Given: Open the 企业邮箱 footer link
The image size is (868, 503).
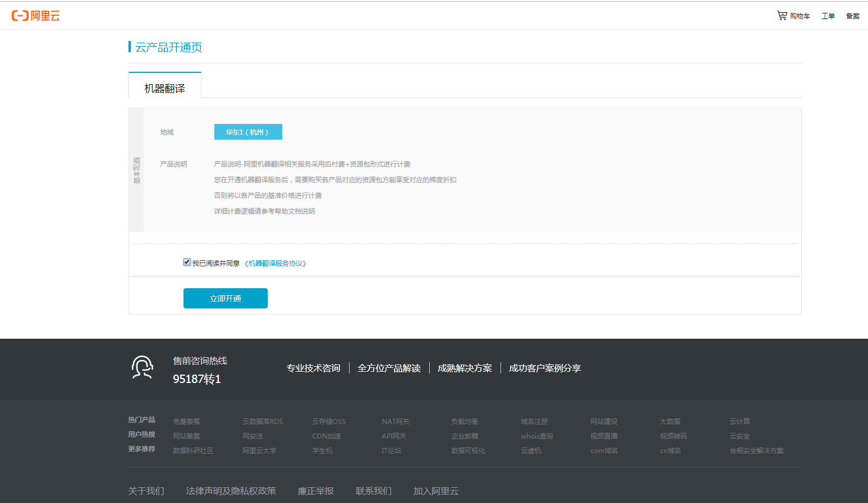Looking at the screenshot, I should click(x=465, y=436).
